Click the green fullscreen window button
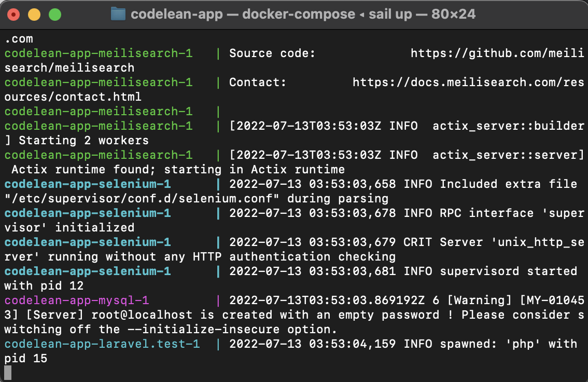 [55, 15]
